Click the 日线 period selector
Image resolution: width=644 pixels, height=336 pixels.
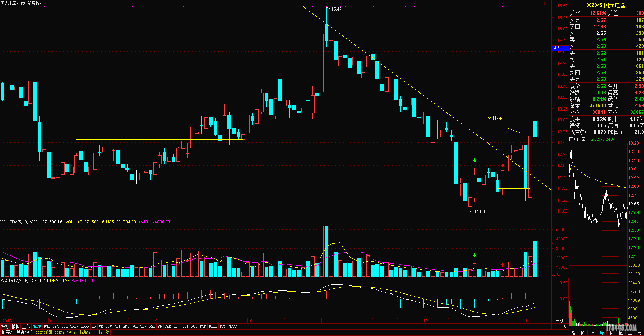pyautogui.click(x=560, y=321)
